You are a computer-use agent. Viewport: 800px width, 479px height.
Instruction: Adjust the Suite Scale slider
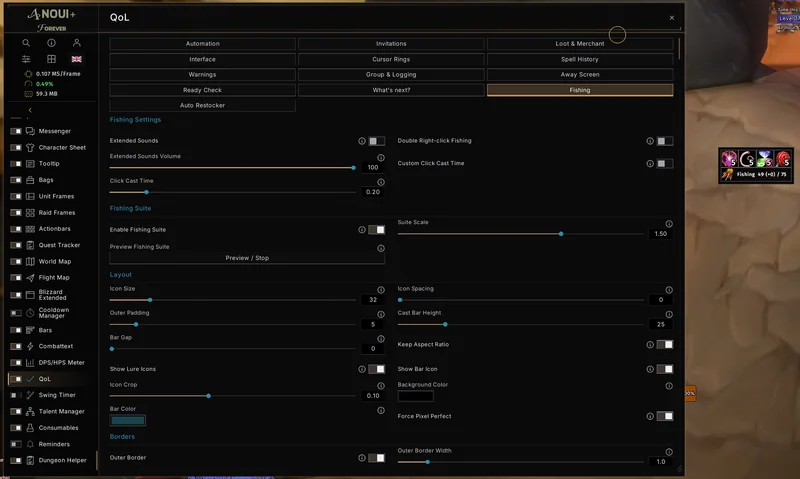[521, 234]
